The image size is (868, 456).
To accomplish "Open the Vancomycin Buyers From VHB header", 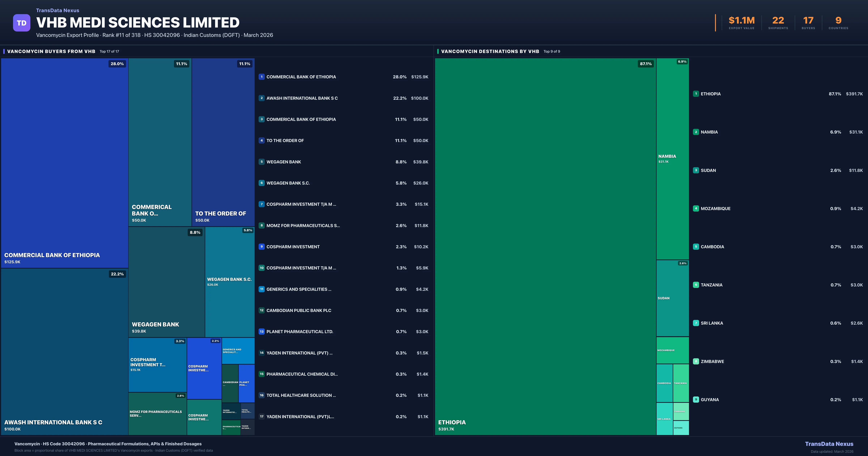I will [51, 52].
